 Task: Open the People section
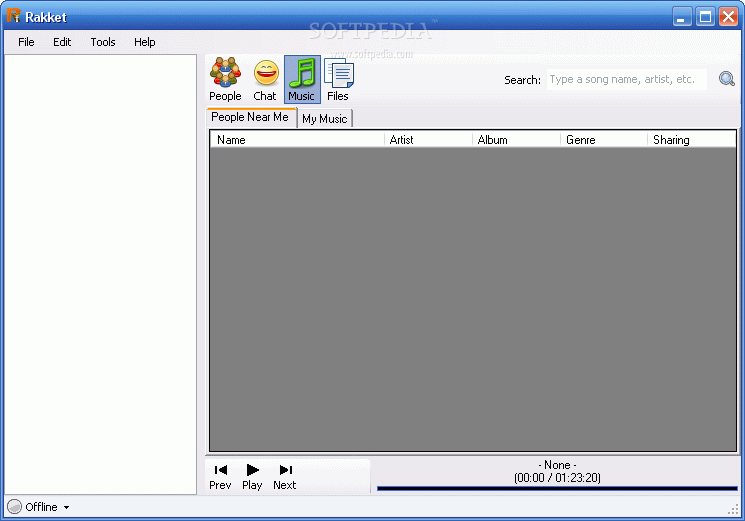225,79
